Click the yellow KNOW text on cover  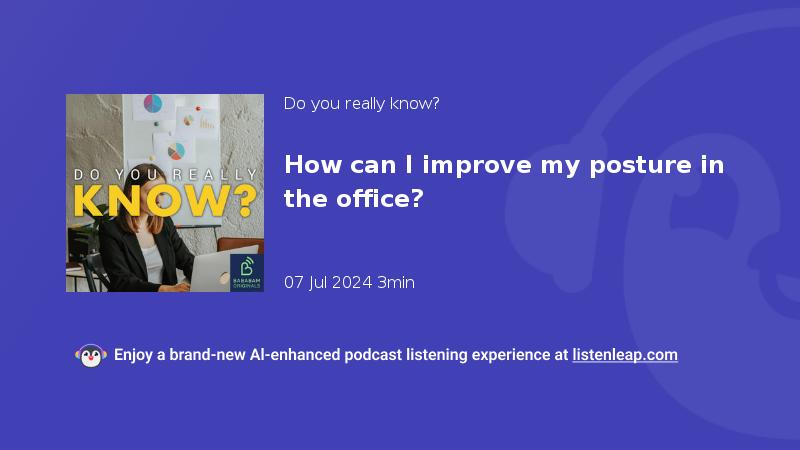154,201
